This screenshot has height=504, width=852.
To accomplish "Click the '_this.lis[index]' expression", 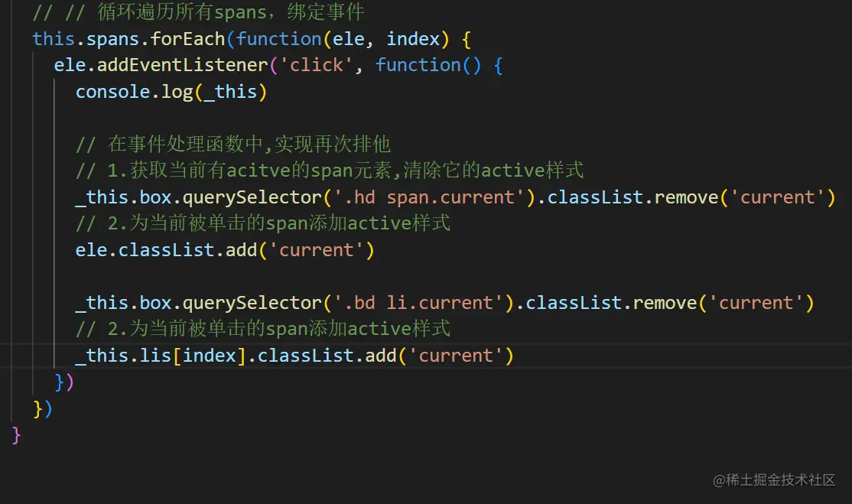I will pos(161,356).
